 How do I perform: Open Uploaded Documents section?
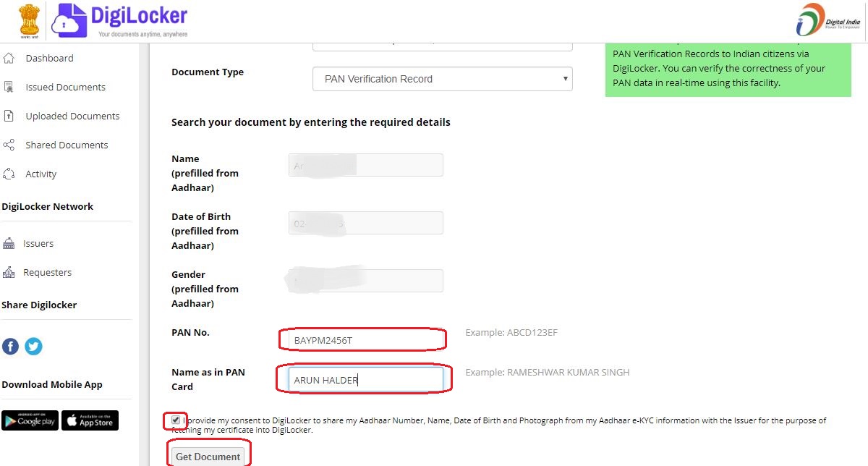click(x=72, y=116)
